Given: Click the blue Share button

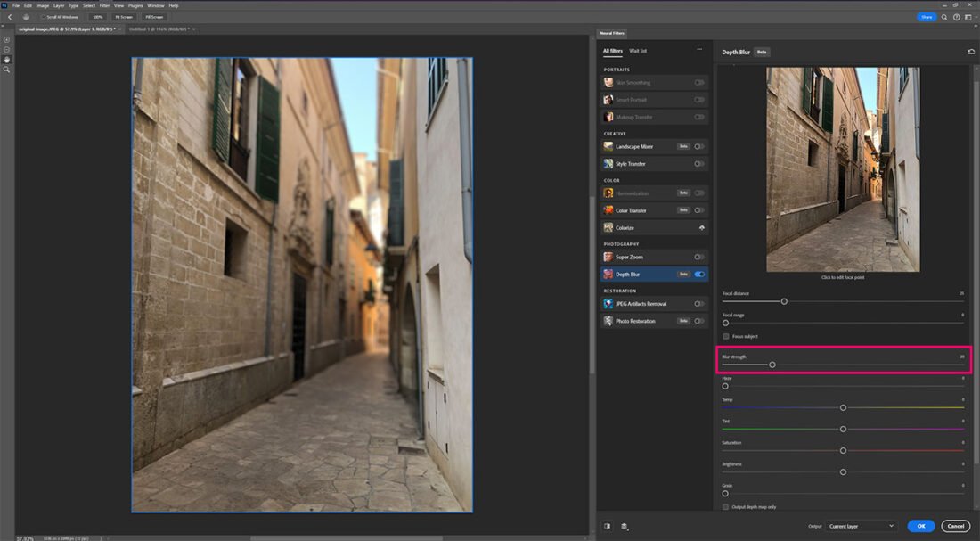Looking at the screenshot, I should coord(927,18).
